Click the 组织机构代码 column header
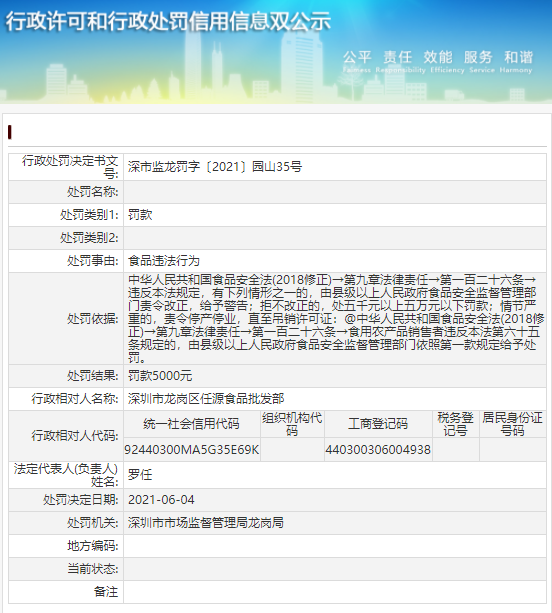This screenshot has height=613, width=552. pos(292,424)
